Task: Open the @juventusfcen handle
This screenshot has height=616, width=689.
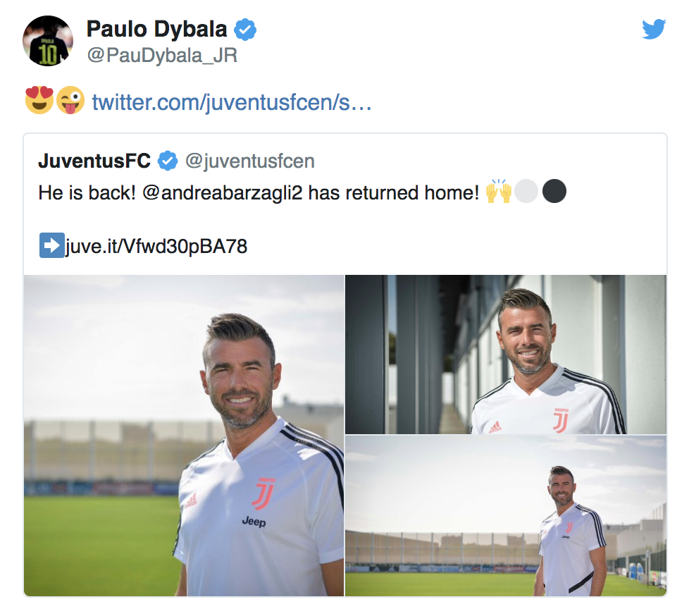Action: (x=249, y=161)
